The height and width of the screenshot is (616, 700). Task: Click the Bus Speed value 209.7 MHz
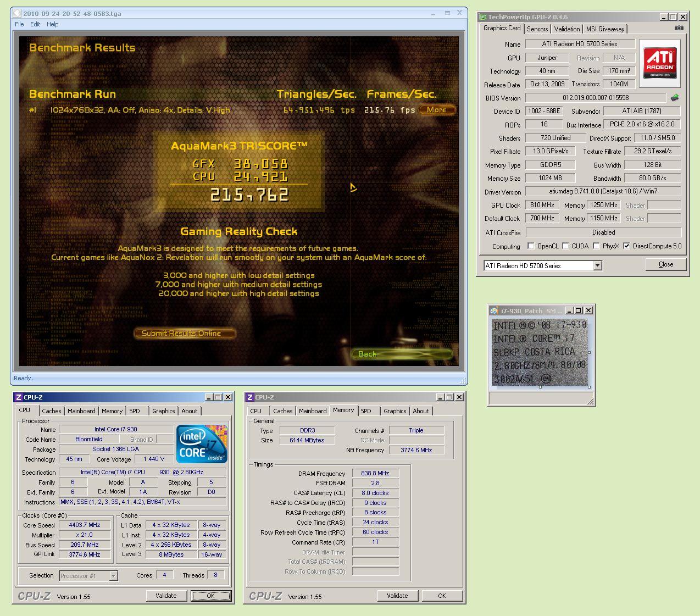pyautogui.click(x=85, y=545)
